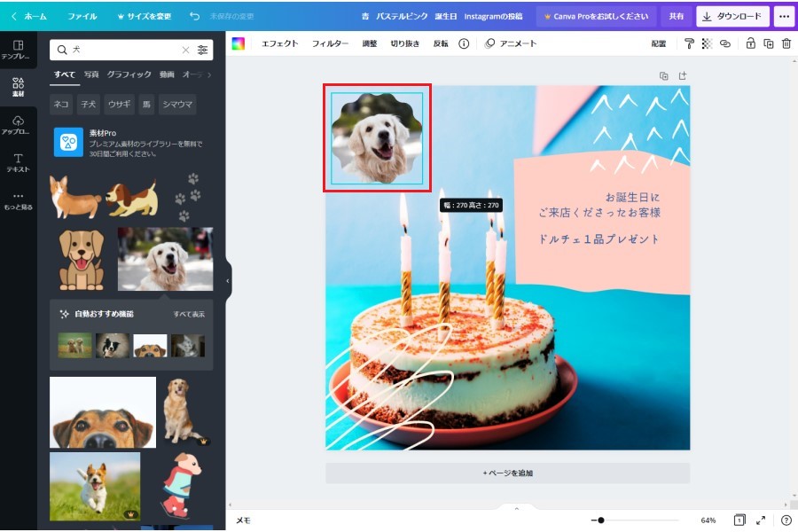
Task: Open search filter options icon
Action: coord(203,51)
